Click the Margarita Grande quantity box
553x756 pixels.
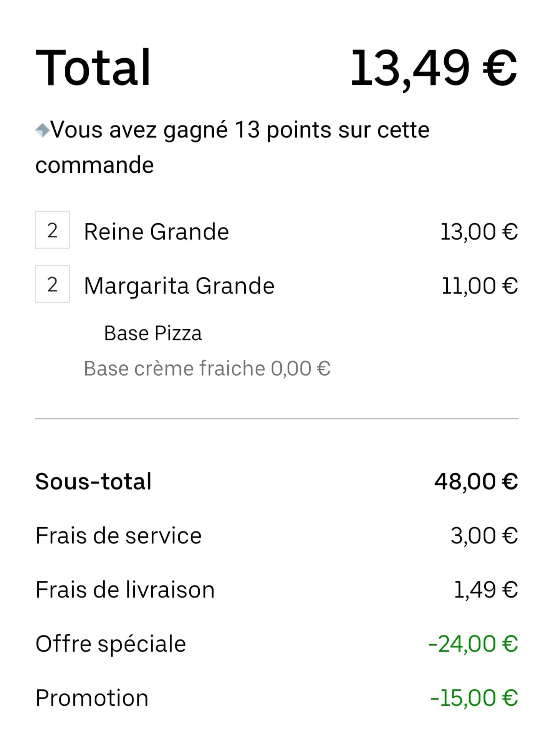coord(52,284)
